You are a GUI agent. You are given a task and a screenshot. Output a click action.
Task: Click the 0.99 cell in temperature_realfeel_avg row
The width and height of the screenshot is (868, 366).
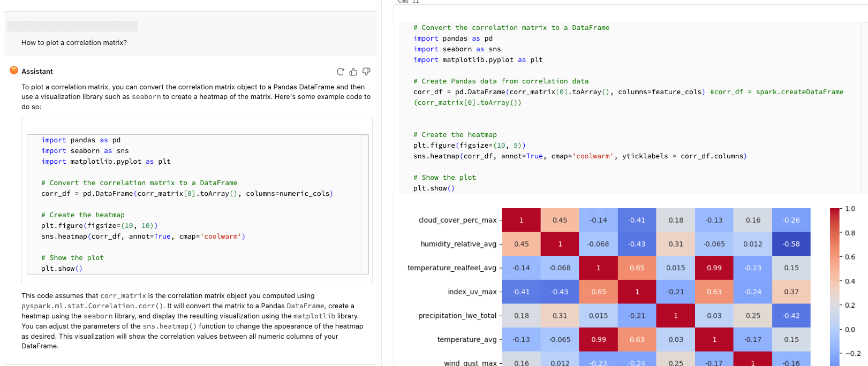click(714, 268)
